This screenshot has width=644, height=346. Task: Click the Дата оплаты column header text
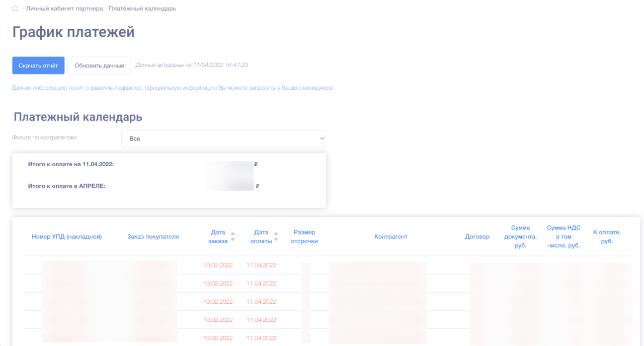261,237
